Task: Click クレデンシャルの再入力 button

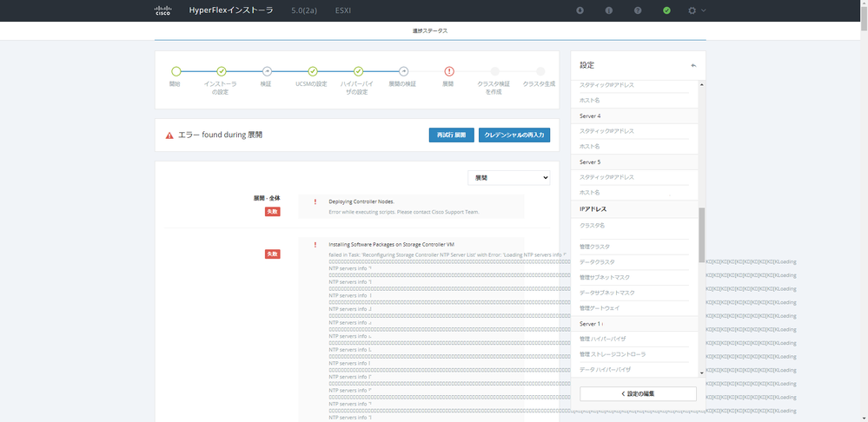Action: point(514,135)
